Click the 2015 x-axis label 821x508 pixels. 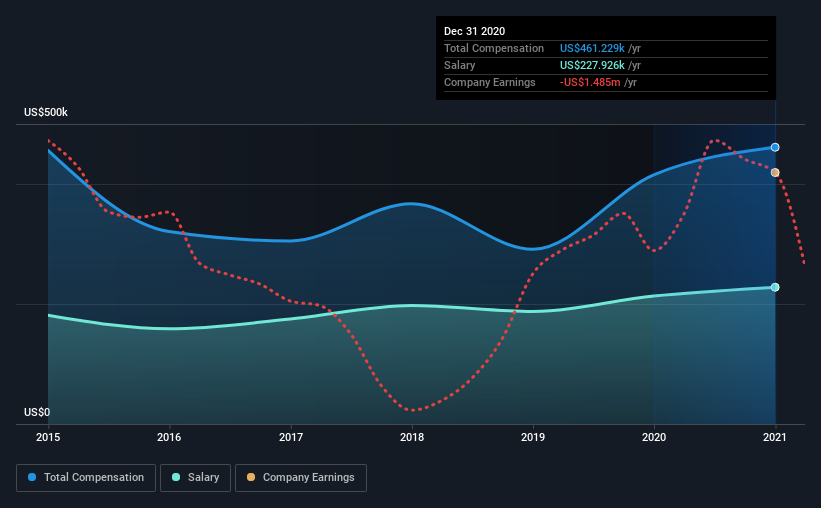48,437
